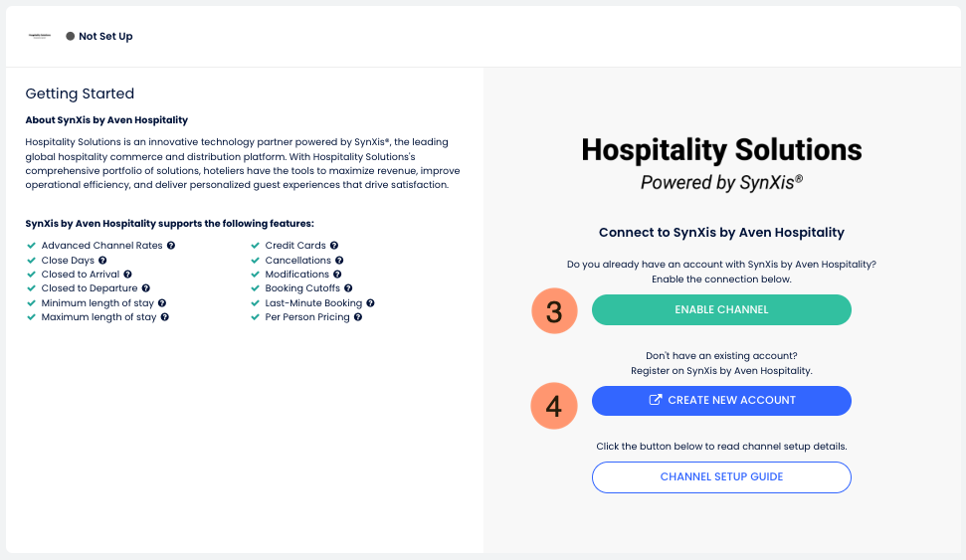Click the Hospitality Solutions logo thumbnail in header
Image resolution: width=966 pixels, height=560 pixels.
coord(40,36)
